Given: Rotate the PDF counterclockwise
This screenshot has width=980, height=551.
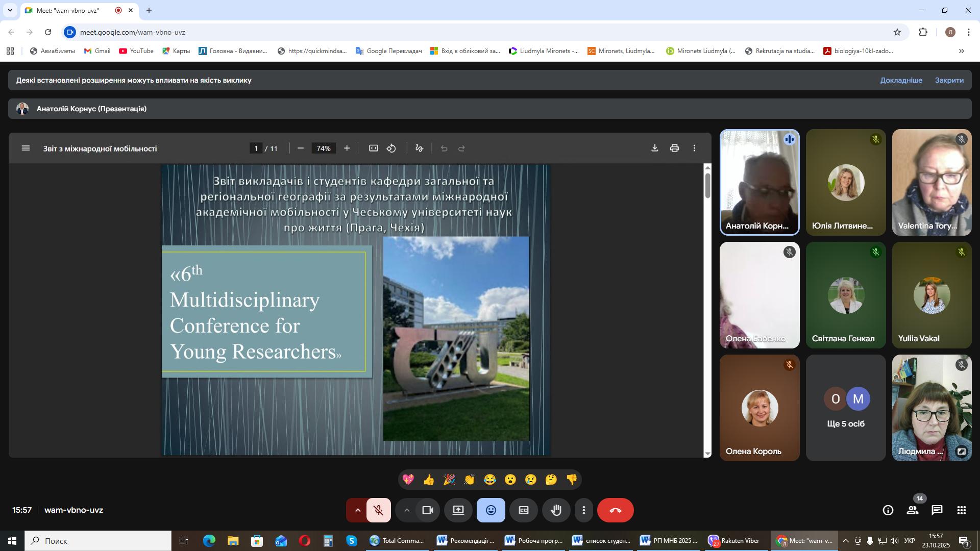Looking at the screenshot, I should click(391, 148).
